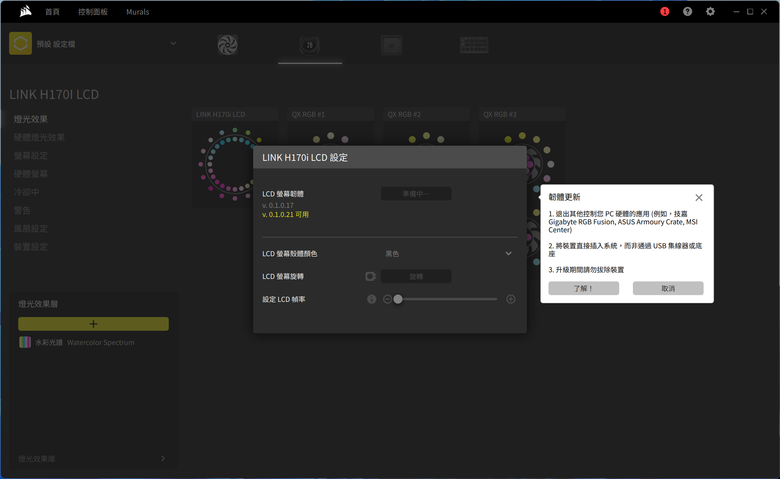780x479 pixels.
Task: Minimize the iCUE window
Action: [x=736, y=11]
